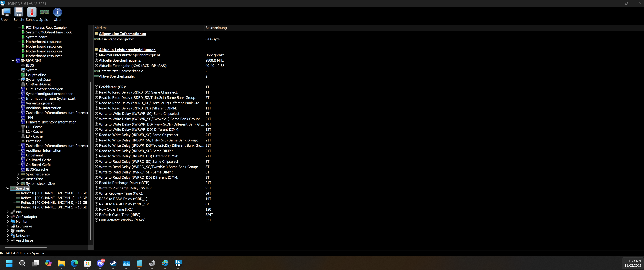Open Steam from the taskbar

pos(113,263)
